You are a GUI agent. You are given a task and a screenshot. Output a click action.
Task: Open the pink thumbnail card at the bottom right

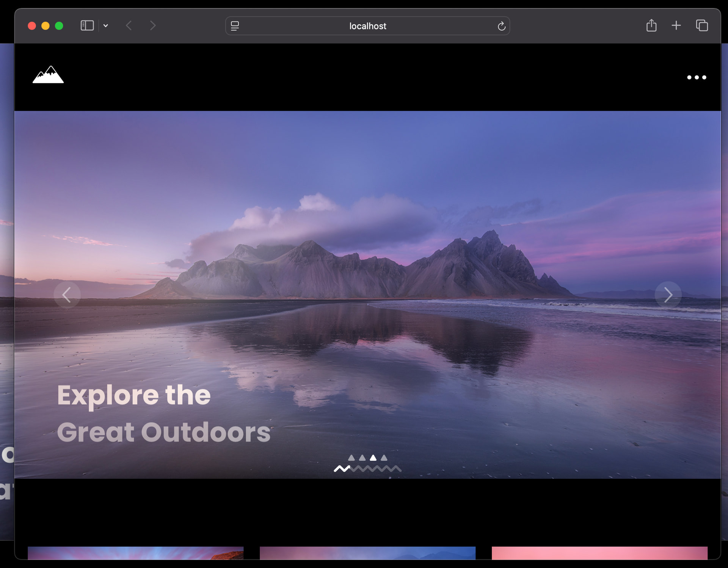(x=599, y=553)
